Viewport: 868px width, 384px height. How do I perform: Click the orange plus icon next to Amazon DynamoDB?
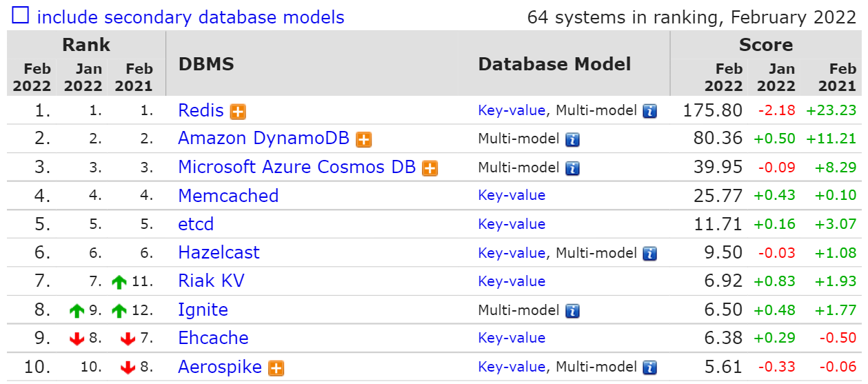pyautogui.click(x=364, y=140)
